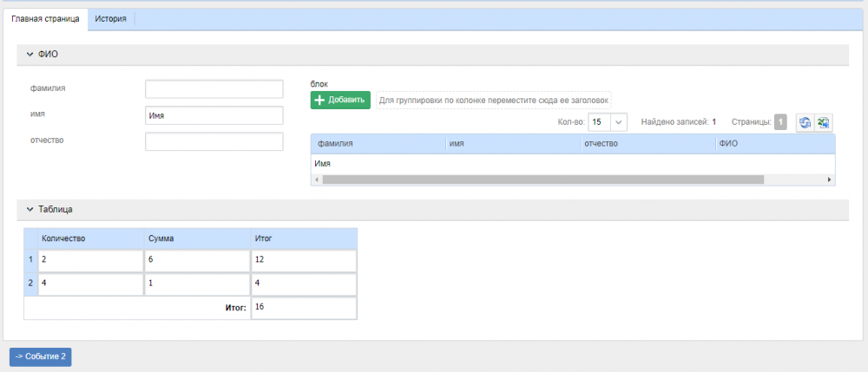Click the refresh grid icon
The width and height of the screenshot is (868, 372).
[805, 123]
